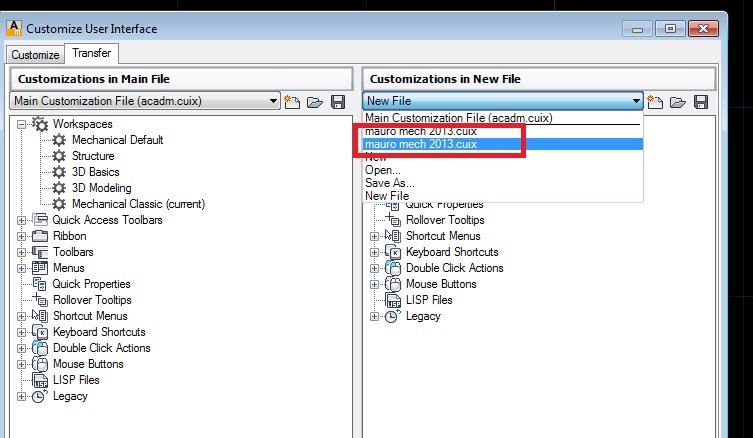Click the save icon in left pane
Image resolution: width=753 pixels, height=438 pixels.
[x=338, y=102]
